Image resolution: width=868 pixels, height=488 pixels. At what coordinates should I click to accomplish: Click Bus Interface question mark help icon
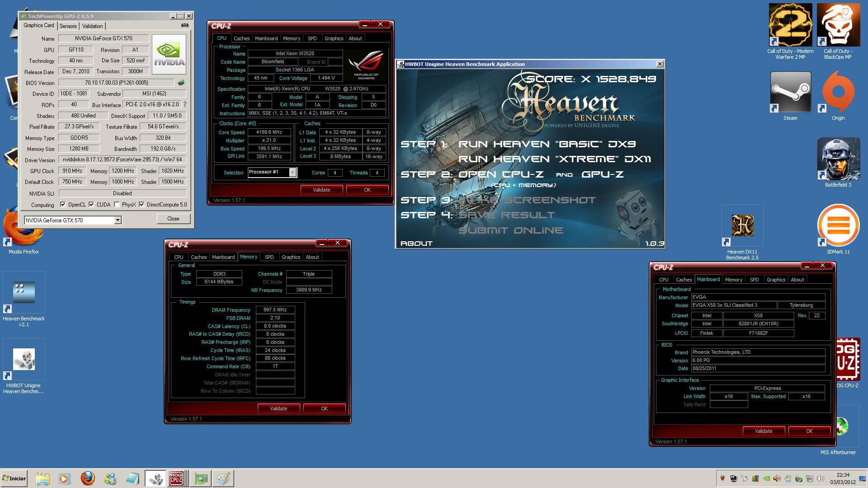pyautogui.click(x=184, y=104)
